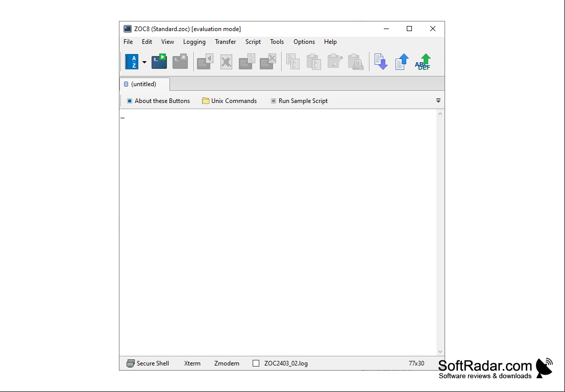This screenshot has width=565, height=392.
Task: Click the ZOC2403_02.log file name
Action: 286,363
